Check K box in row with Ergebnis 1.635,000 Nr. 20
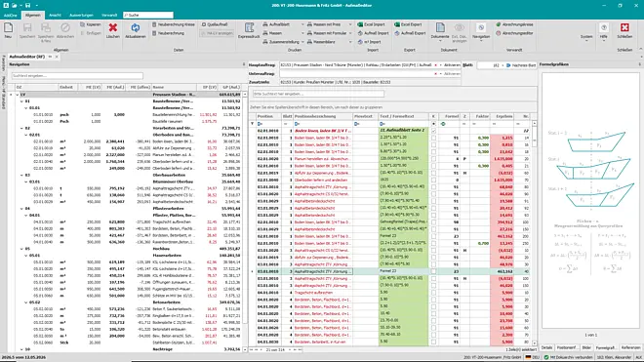 pyautogui.click(x=433, y=159)
